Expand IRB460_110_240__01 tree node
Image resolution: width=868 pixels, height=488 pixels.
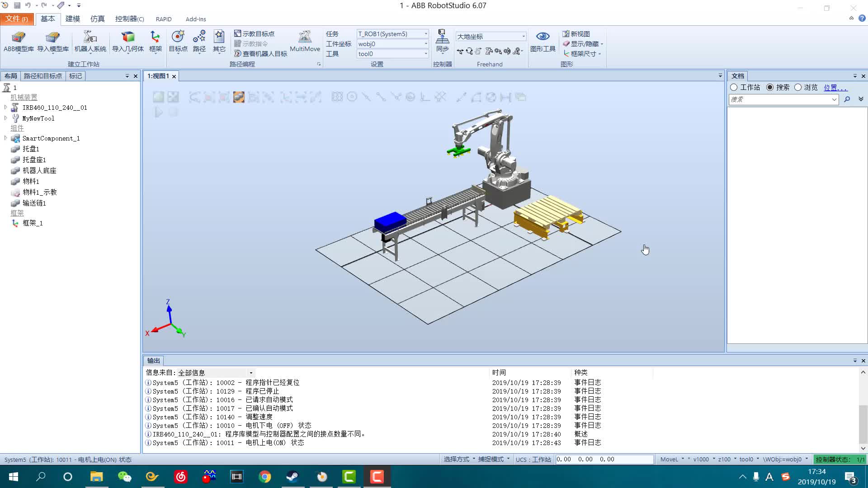tap(5, 108)
